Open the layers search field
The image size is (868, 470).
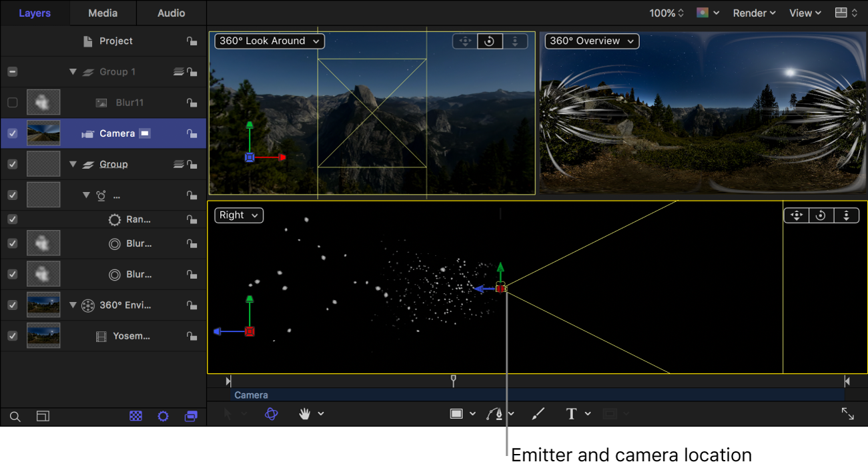[15, 416]
